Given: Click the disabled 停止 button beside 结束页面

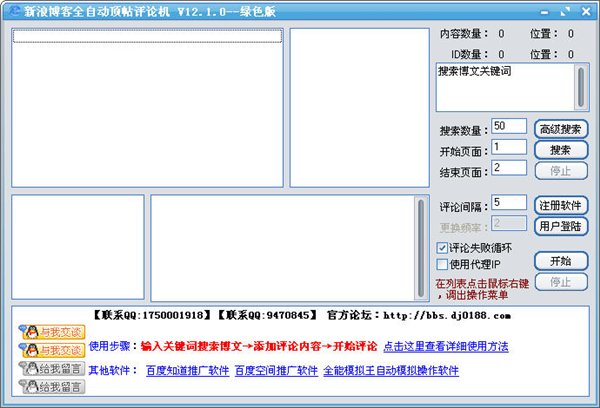Looking at the screenshot, I should coord(561,171).
